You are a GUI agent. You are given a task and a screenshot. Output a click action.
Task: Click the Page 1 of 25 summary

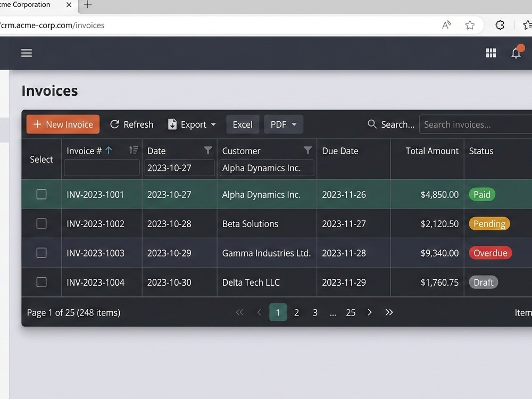pyautogui.click(x=73, y=312)
